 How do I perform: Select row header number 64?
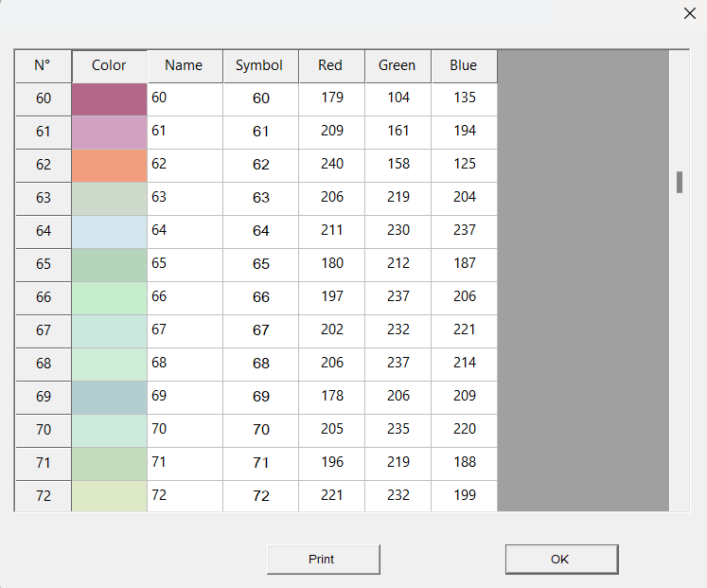click(44, 232)
